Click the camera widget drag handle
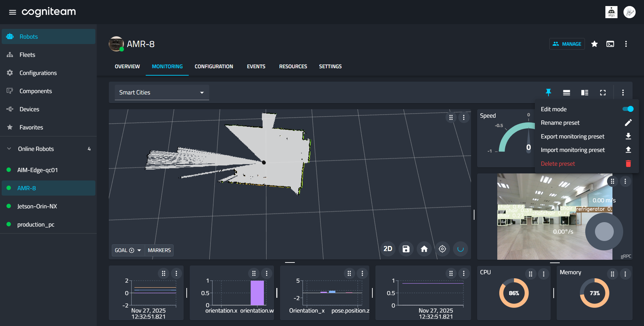 612,181
